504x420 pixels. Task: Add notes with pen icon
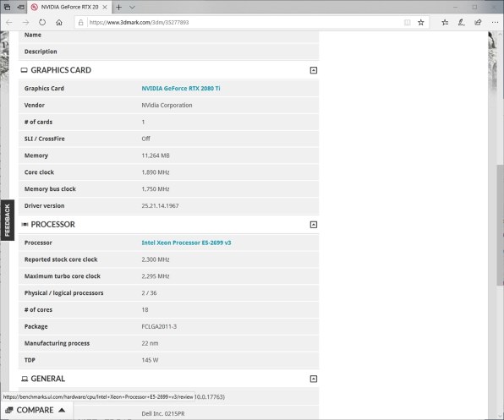click(x=462, y=23)
